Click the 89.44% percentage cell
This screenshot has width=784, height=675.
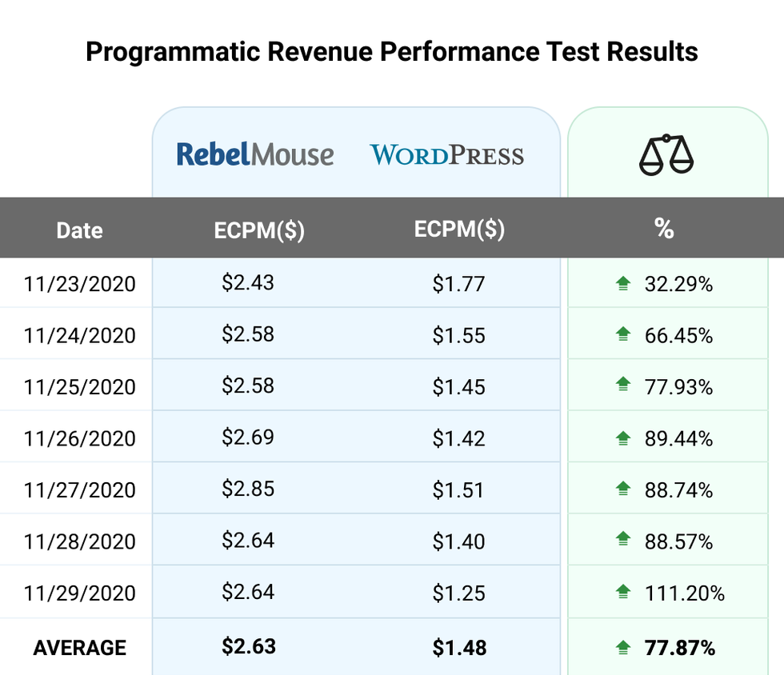[x=678, y=438]
